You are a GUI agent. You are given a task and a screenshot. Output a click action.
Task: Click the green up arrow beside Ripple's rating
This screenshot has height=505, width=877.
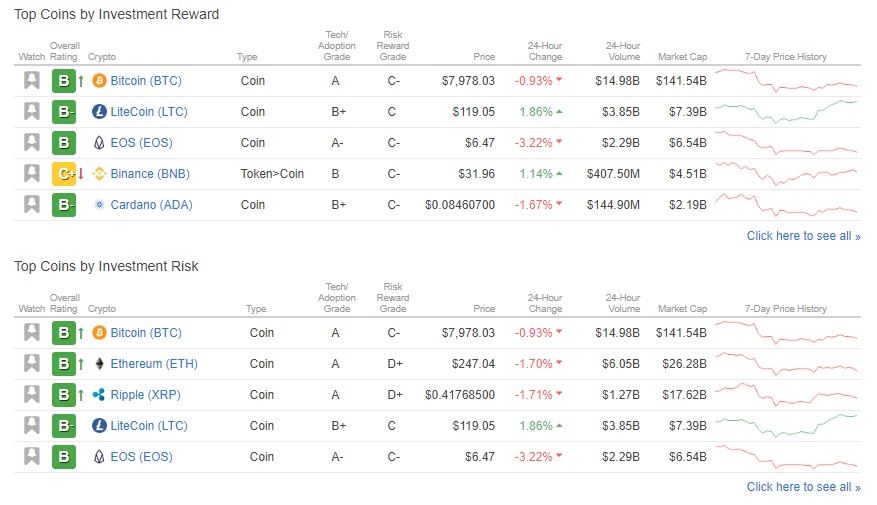[x=81, y=395]
